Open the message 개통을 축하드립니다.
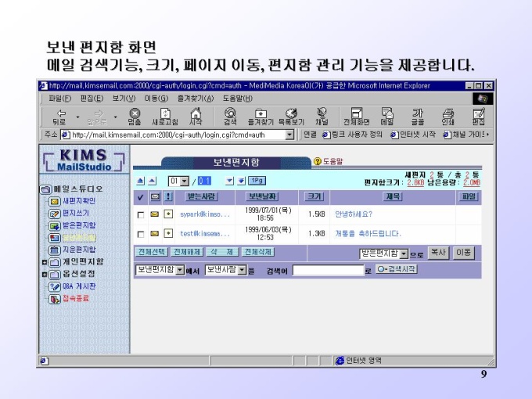This screenshot has height=399, width=532. [x=368, y=234]
